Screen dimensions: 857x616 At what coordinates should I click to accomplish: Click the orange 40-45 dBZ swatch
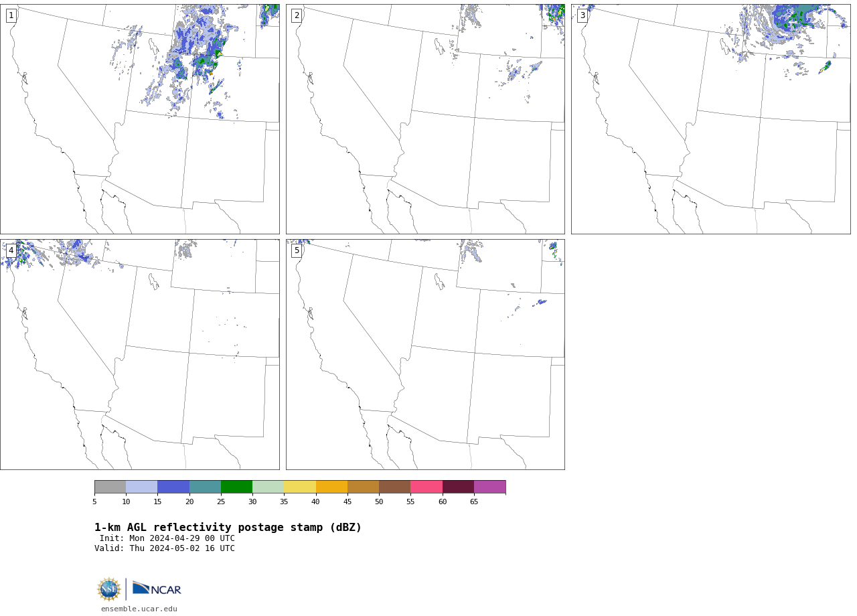331,487
